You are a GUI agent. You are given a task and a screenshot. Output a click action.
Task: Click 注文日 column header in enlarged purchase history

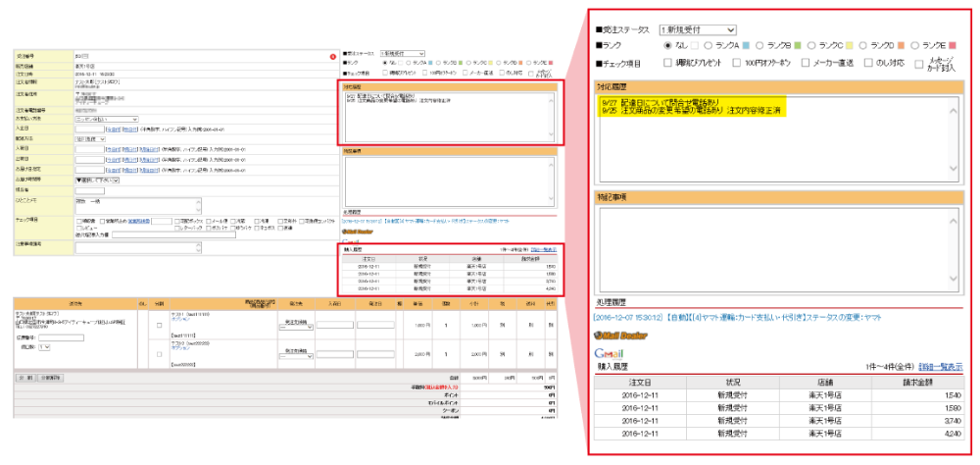pyautogui.click(x=640, y=383)
